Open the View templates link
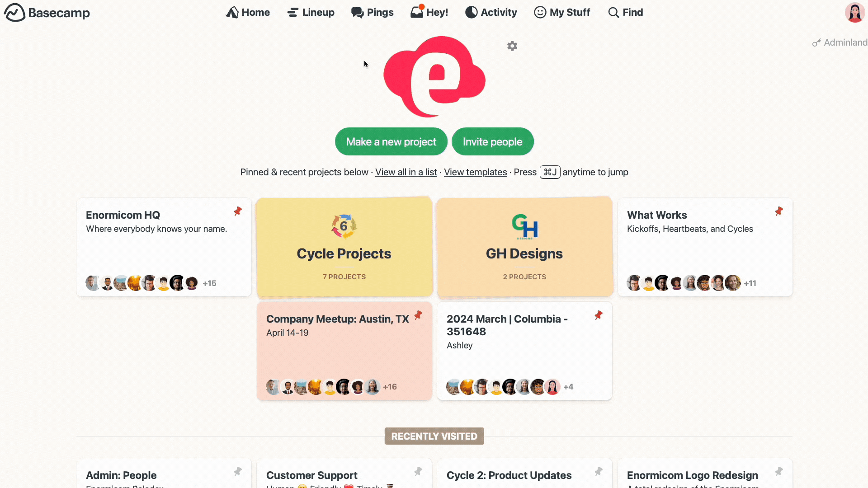 pyautogui.click(x=475, y=172)
